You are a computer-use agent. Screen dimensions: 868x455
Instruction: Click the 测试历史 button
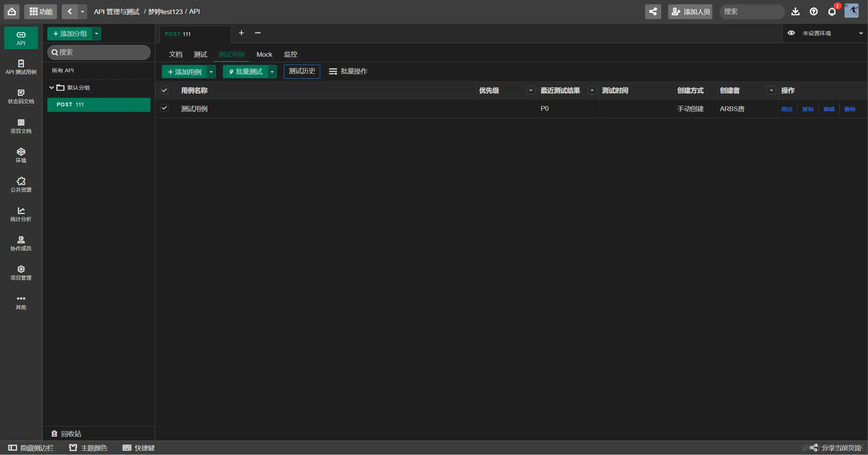pyautogui.click(x=302, y=71)
